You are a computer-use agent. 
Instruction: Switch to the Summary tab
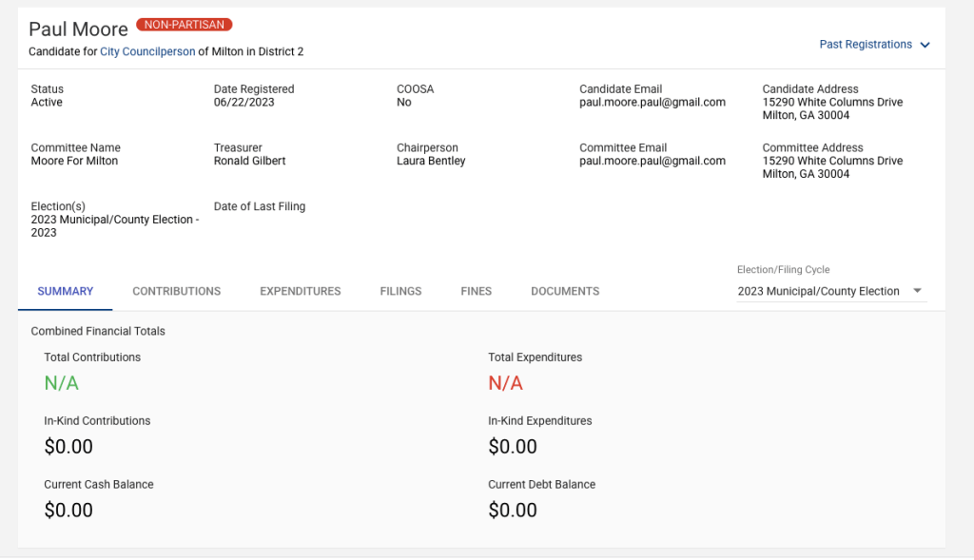pyautogui.click(x=66, y=291)
